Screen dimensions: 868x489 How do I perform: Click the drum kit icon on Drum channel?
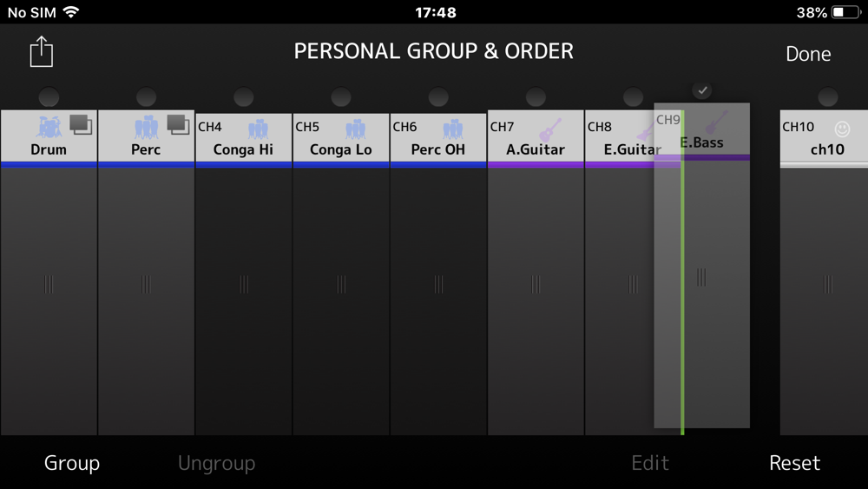coord(49,128)
